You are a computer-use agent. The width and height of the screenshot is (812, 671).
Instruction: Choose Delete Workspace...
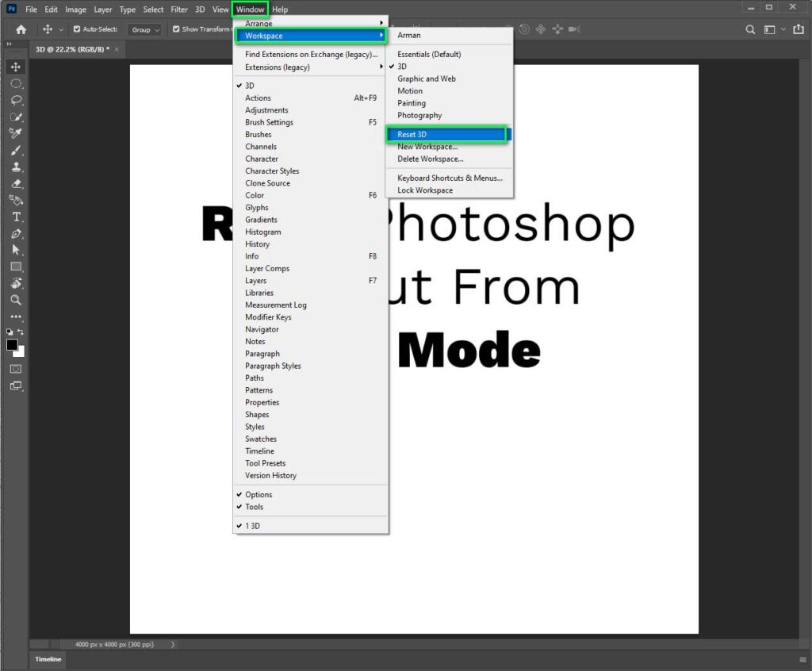tap(449, 159)
